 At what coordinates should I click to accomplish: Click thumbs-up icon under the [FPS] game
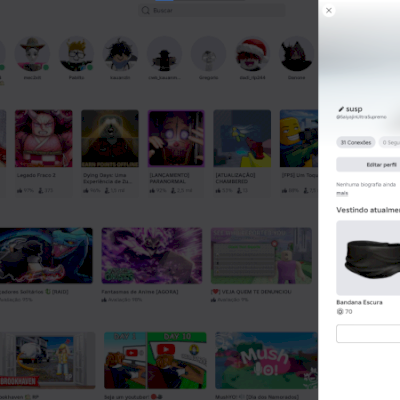click(284, 190)
